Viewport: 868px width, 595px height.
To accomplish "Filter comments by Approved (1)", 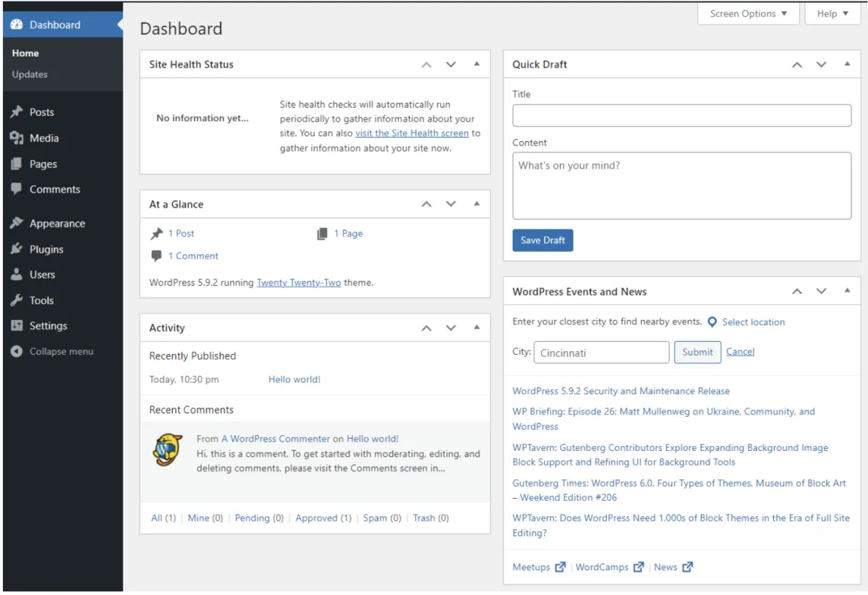I will tap(323, 518).
